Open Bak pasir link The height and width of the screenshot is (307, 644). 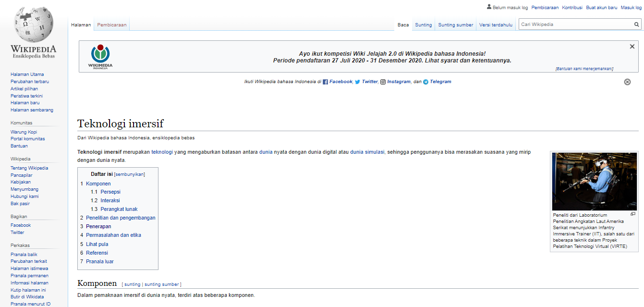[x=20, y=204]
